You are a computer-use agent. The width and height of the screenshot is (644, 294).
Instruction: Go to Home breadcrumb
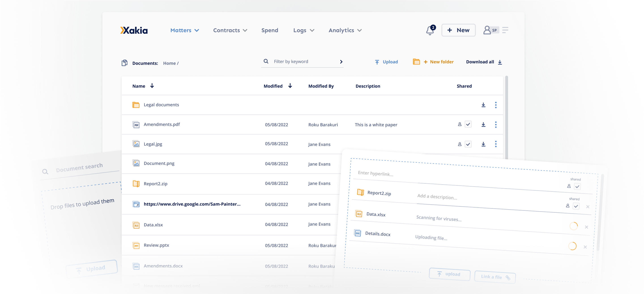tap(169, 63)
